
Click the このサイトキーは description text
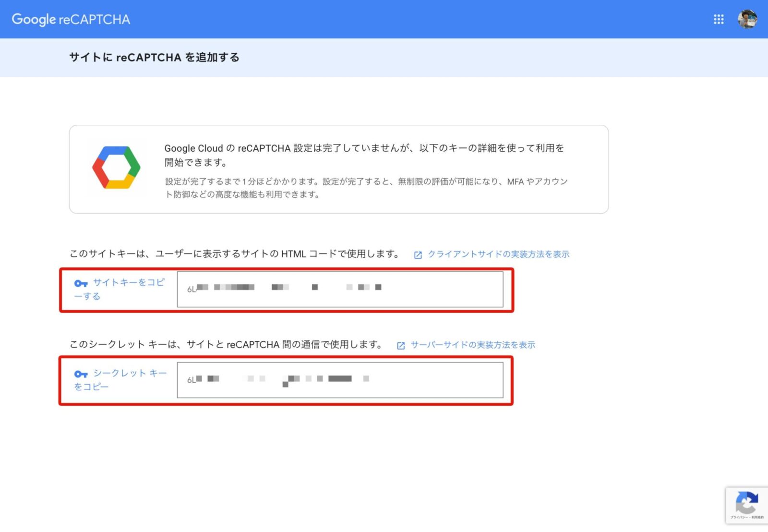[234, 254]
